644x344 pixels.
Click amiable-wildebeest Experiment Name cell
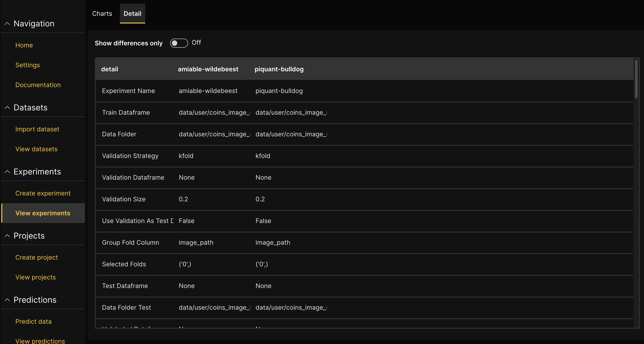(208, 91)
